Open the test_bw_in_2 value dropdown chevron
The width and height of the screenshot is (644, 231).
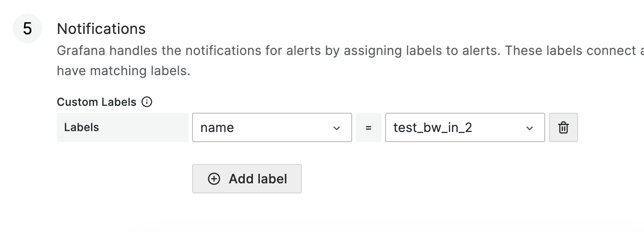tap(530, 128)
